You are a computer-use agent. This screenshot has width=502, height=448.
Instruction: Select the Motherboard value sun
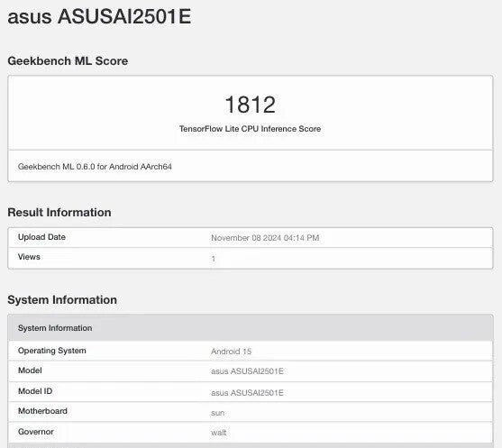218,413
